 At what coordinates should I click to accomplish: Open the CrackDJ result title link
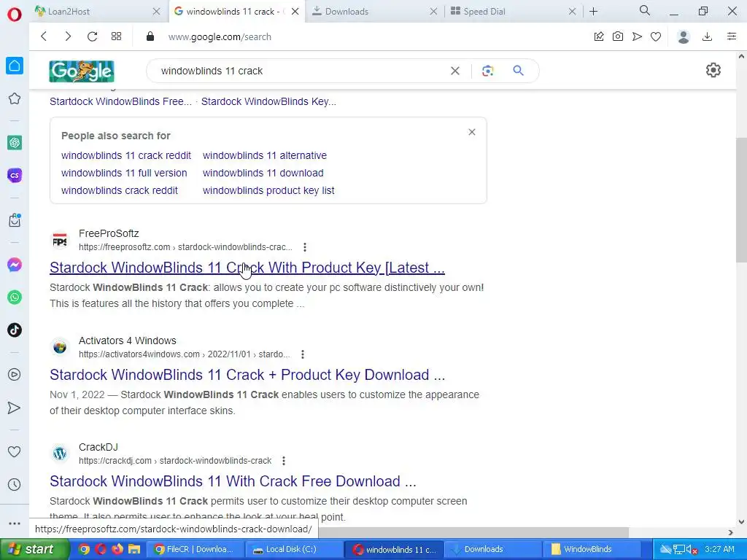(233, 481)
